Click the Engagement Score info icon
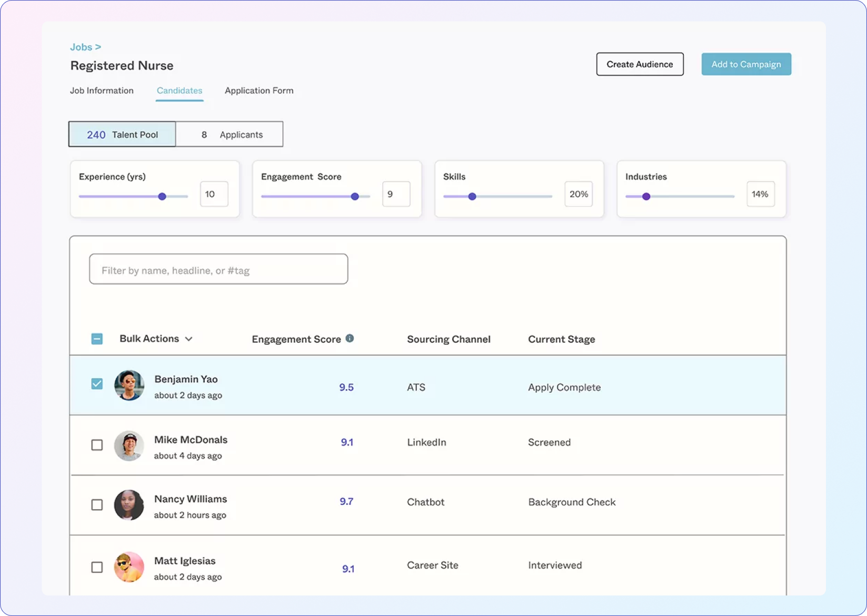867x616 pixels. coord(350,339)
